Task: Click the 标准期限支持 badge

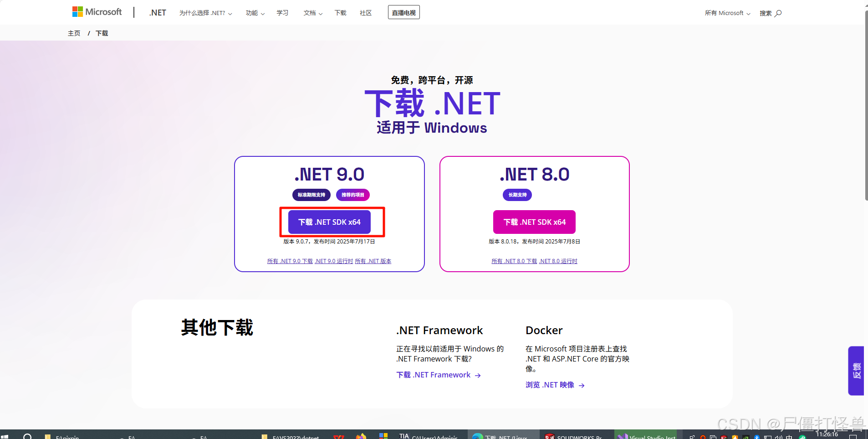Action: click(311, 195)
